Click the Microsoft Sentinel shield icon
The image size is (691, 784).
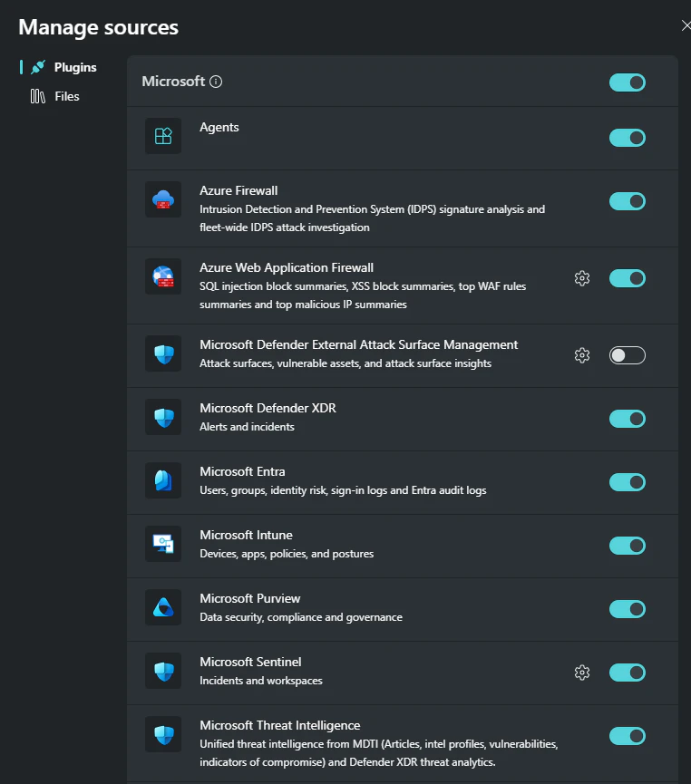[x=163, y=671]
